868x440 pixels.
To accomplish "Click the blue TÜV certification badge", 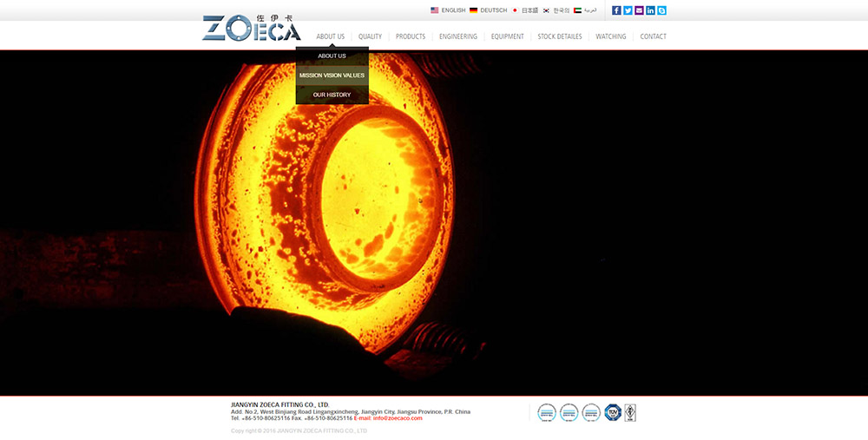I will [x=613, y=412].
